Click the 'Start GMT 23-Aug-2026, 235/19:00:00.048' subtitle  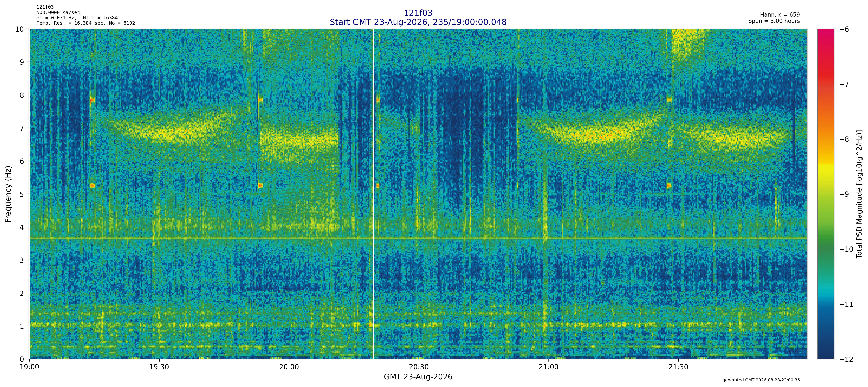(418, 22)
